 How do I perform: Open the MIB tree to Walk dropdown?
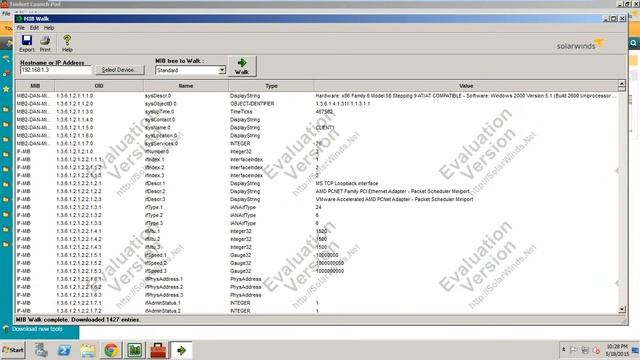tap(222, 70)
